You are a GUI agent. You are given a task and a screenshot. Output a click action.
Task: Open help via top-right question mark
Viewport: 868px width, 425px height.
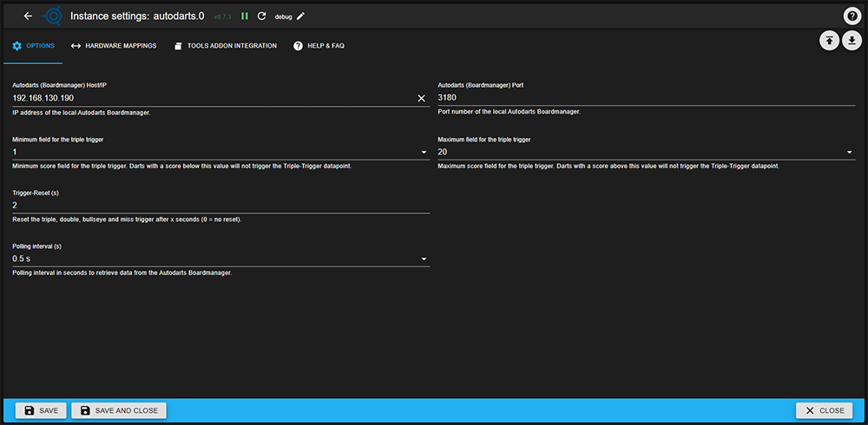852,16
